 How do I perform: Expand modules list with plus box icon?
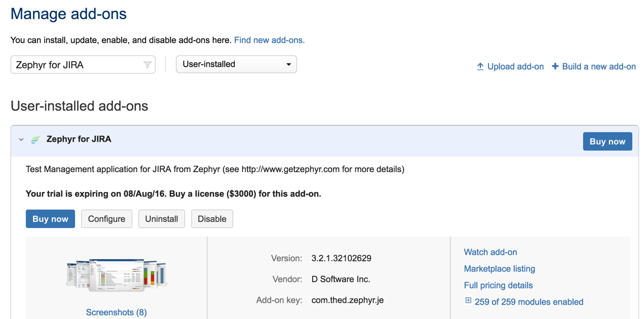click(x=468, y=301)
